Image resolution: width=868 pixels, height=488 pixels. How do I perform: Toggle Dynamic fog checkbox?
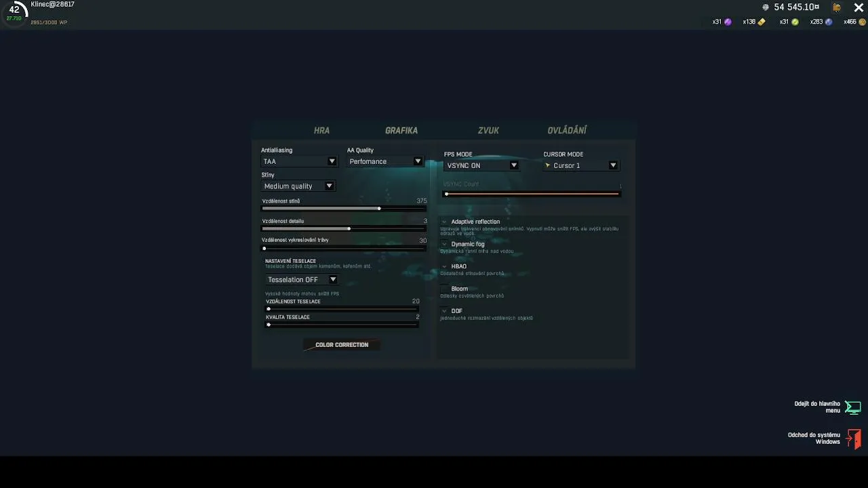click(x=445, y=244)
